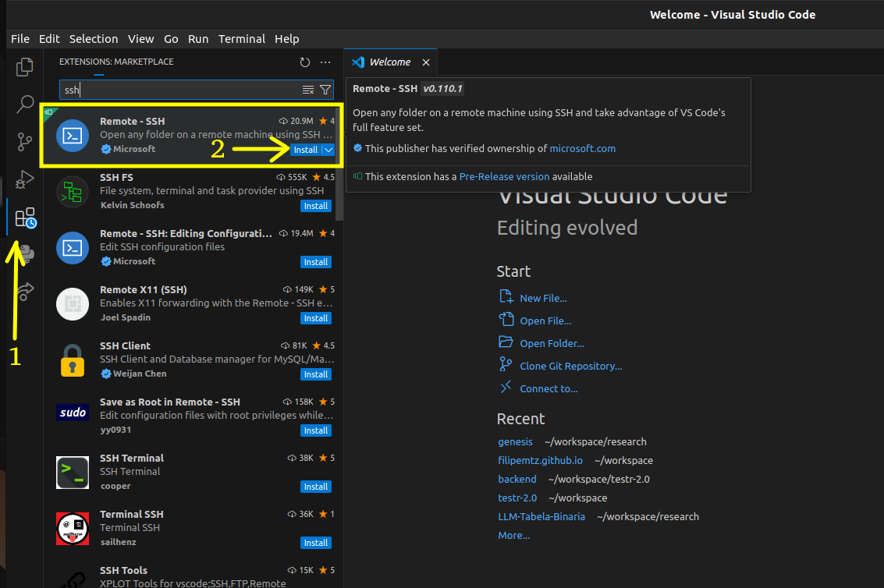884x588 pixels.
Task: Install Save as Root in Remote - SSH
Action: [x=316, y=430]
